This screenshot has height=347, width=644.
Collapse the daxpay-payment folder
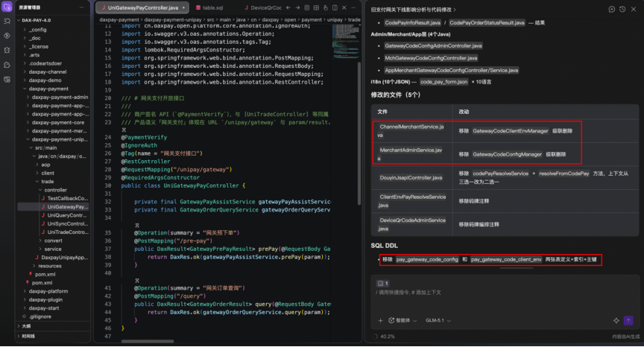click(x=48, y=89)
